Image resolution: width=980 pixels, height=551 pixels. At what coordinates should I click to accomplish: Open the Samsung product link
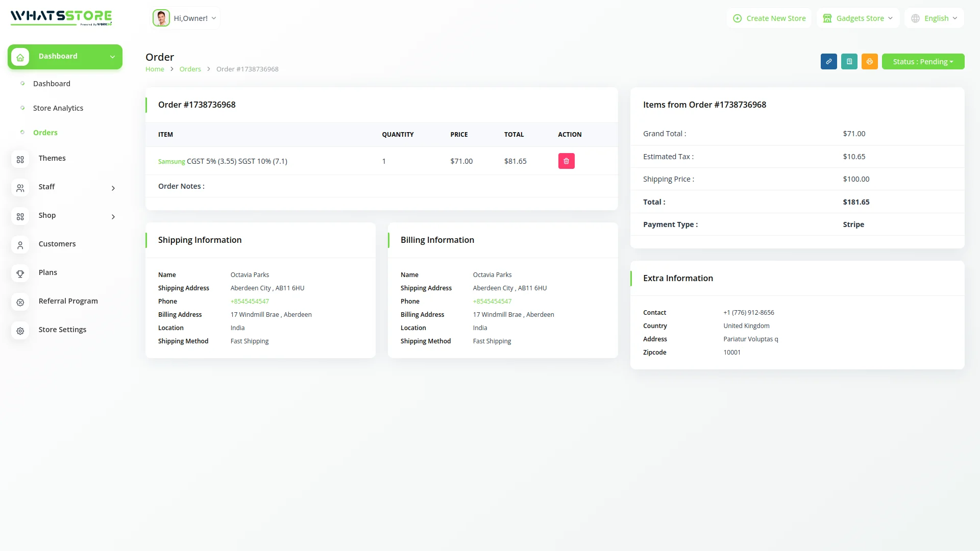(x=171, y=162)
